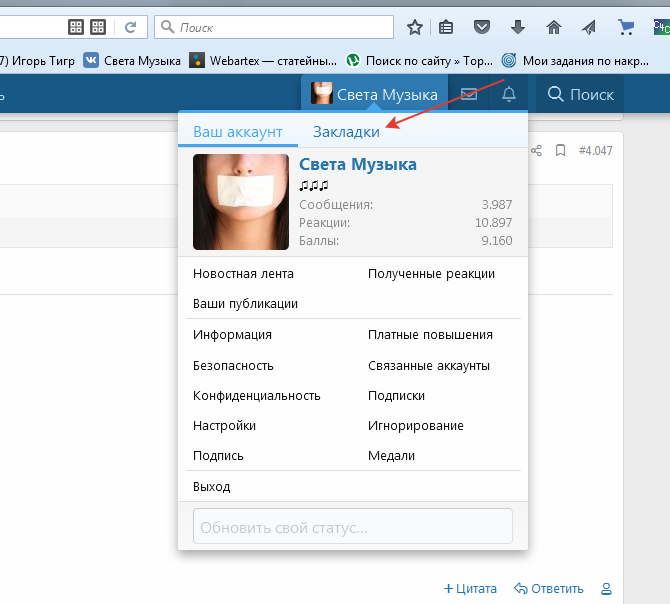
Task: Open the Безопасность account link
Action: pyautogui.click(x=233, y=366)
